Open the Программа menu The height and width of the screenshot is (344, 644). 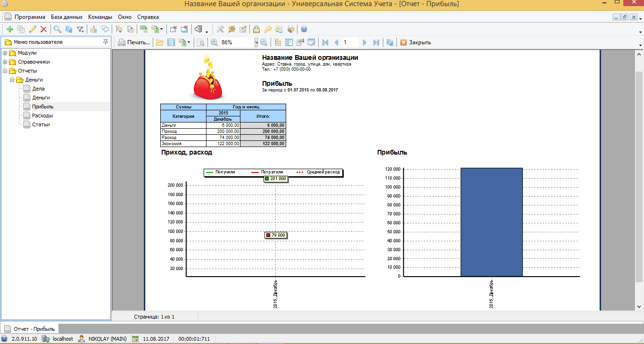pos(30,17)
